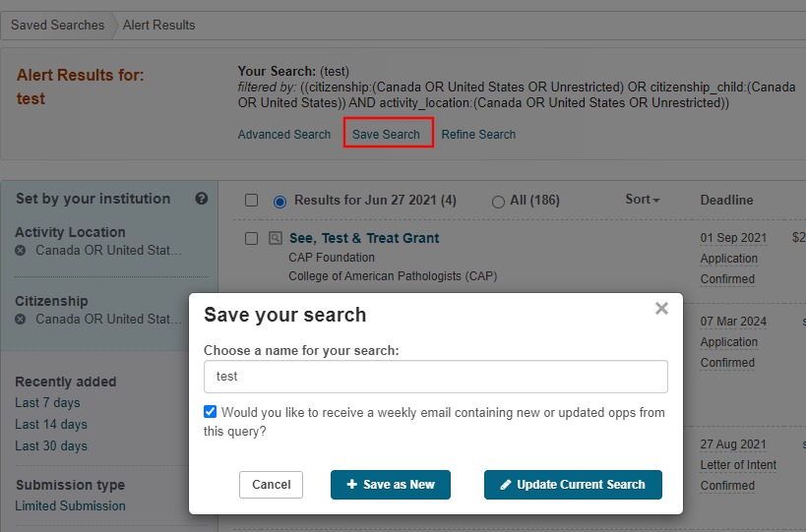Select Results for Jun 27 2021 radio button
This screenshot has height=532, width=806.
click(280, 201)
